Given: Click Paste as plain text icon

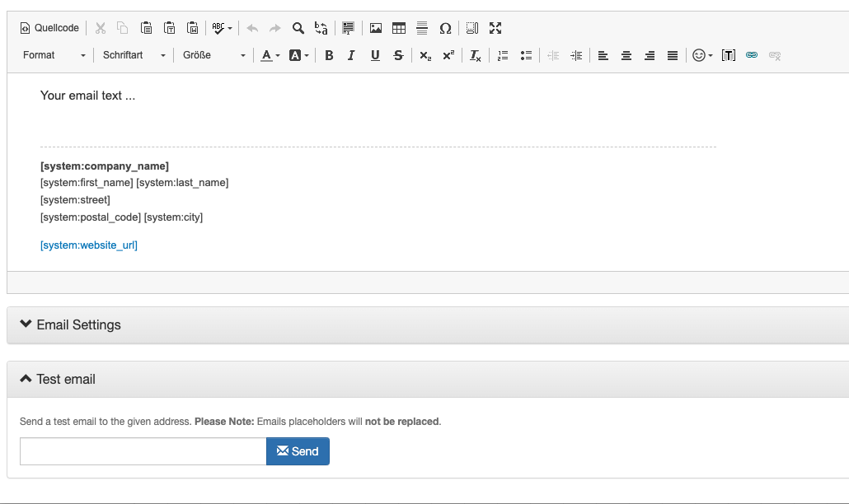Looking at the screenshot, I should point(170,28).
